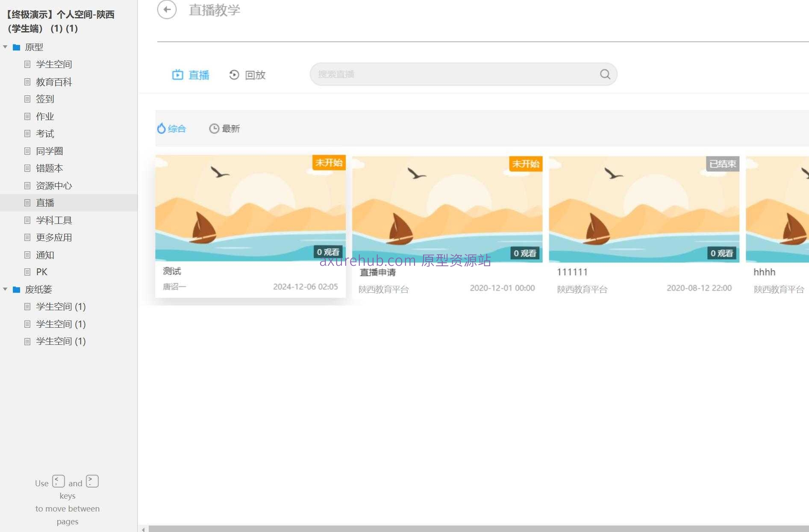The width and height of the screenshot is (809, 532).
Task: Click the 直播申请 stream title
Action: [x=377, y=273]
